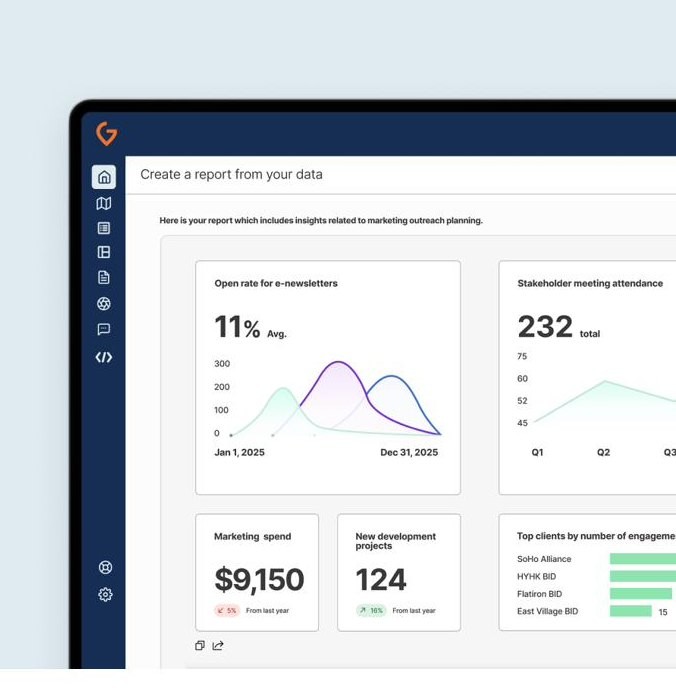Click the Q1 axis label
Viewport: 676px width, 690px height.
537,452
